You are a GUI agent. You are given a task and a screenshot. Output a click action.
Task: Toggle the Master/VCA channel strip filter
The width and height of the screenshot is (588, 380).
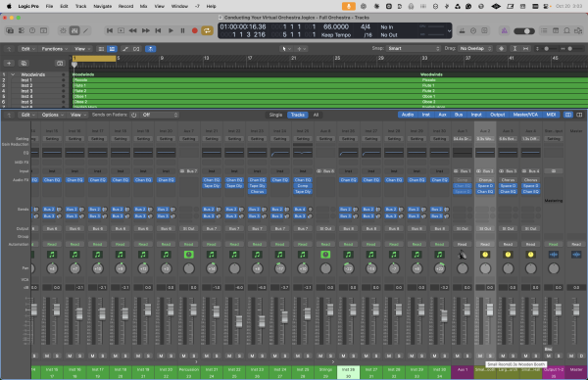(x=525, y=115)
